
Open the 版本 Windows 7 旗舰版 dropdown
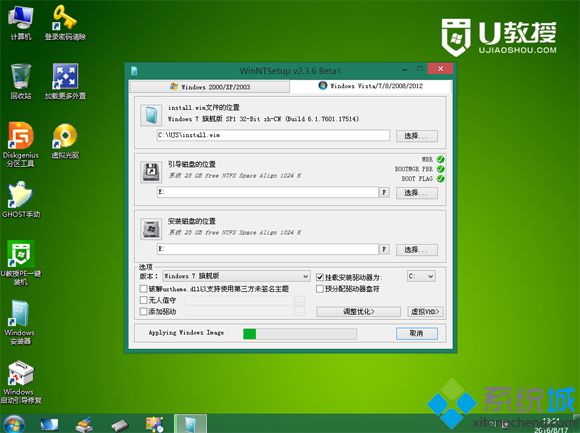click(236, 276)
